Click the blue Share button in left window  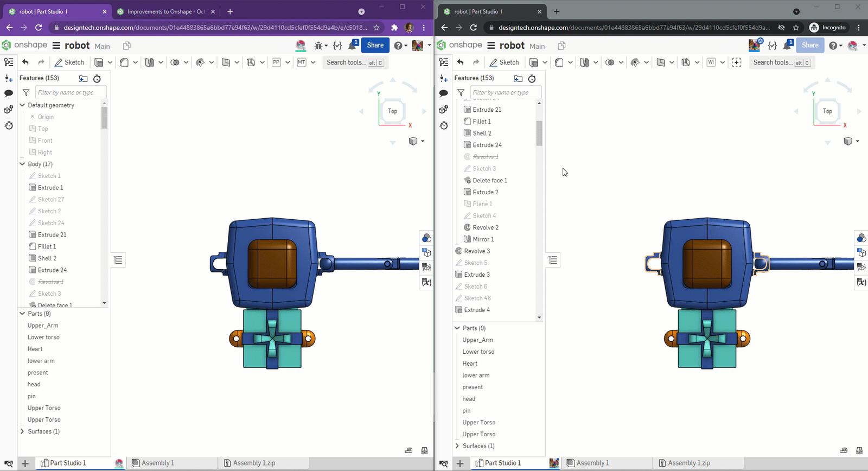click(x=375, y=46)
